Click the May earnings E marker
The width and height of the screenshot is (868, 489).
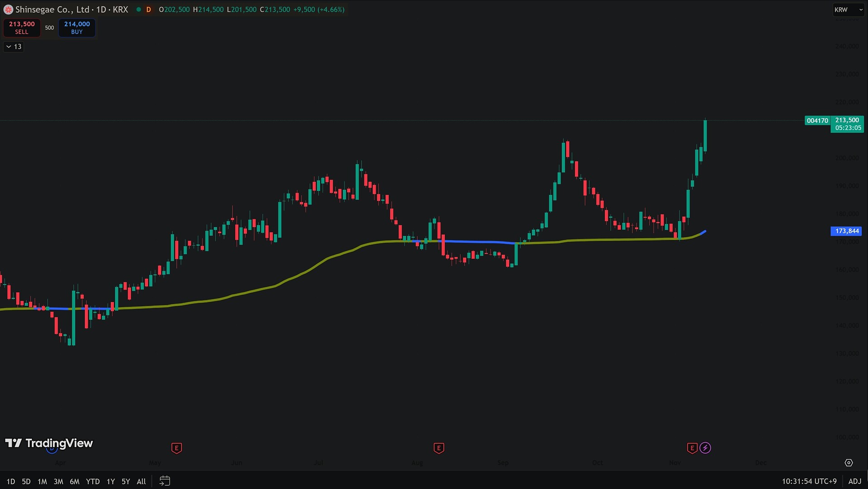click(x=177, y=448)
